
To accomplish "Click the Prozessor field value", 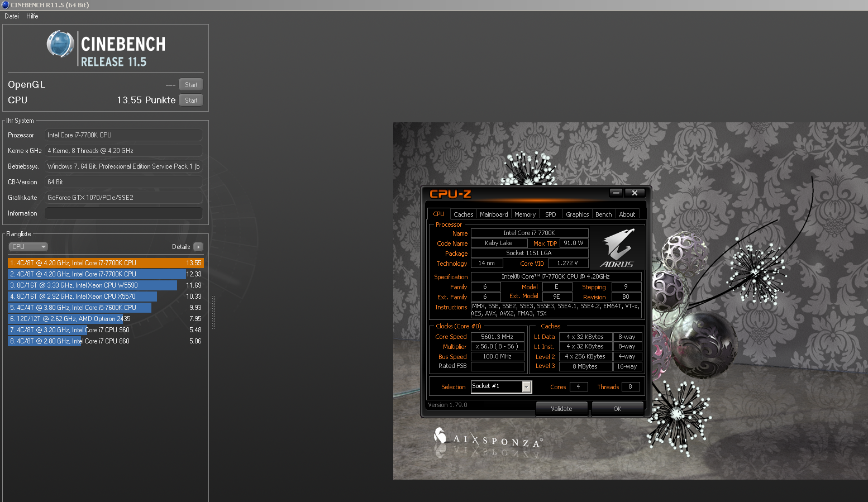I will click(123, 135).
